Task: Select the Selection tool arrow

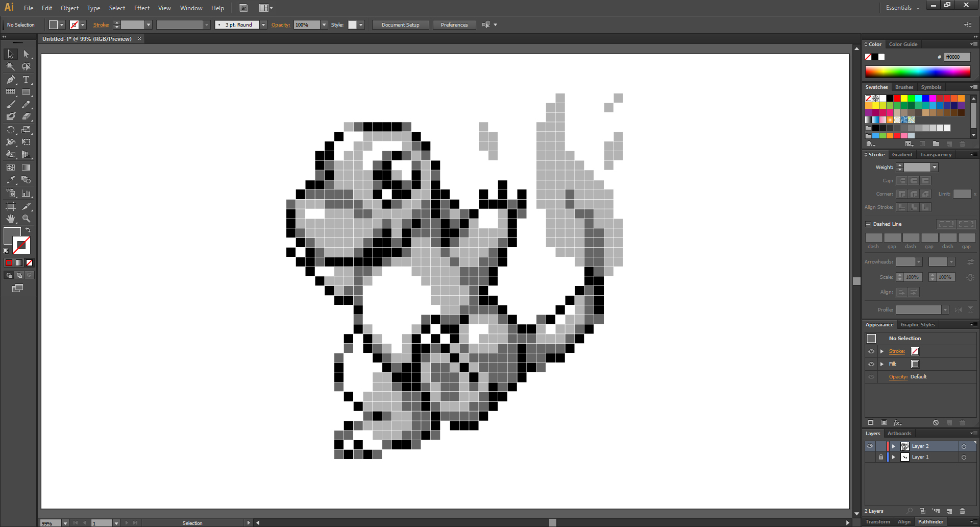Action: click(x=11, y=54)
